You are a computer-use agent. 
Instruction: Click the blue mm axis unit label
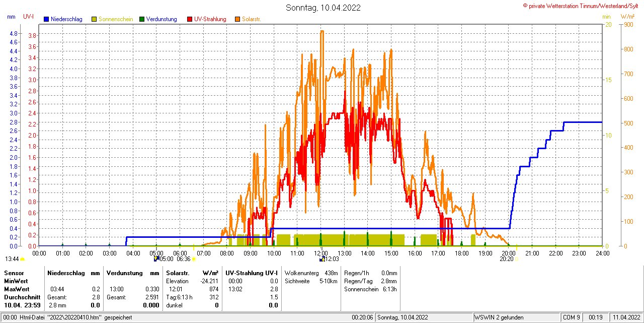point(11,17)
